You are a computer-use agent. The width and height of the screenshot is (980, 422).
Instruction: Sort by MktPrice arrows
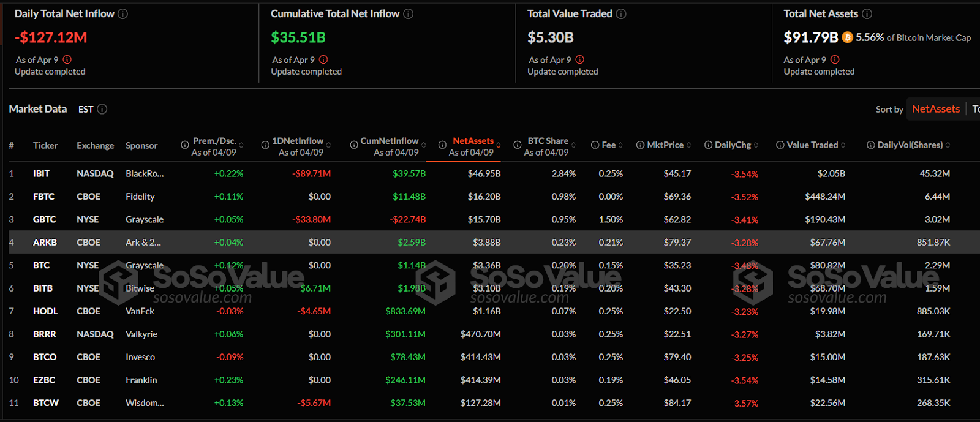(x=688, y=145)
